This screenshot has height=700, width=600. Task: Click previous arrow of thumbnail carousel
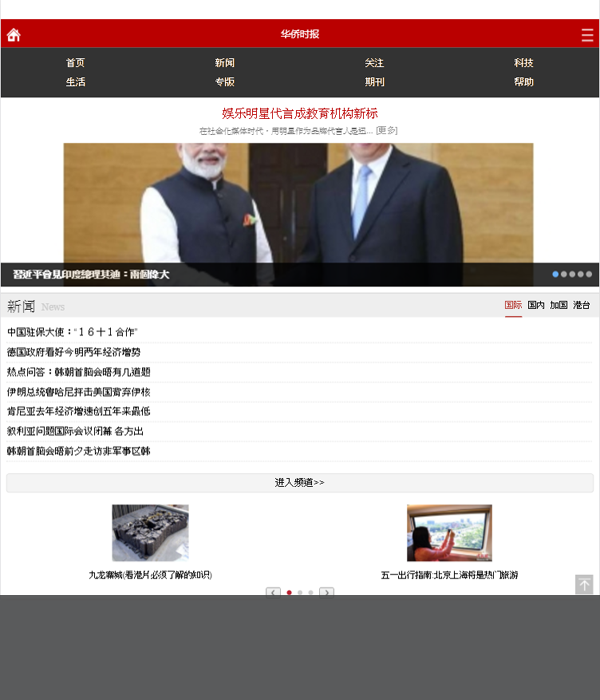273,592
